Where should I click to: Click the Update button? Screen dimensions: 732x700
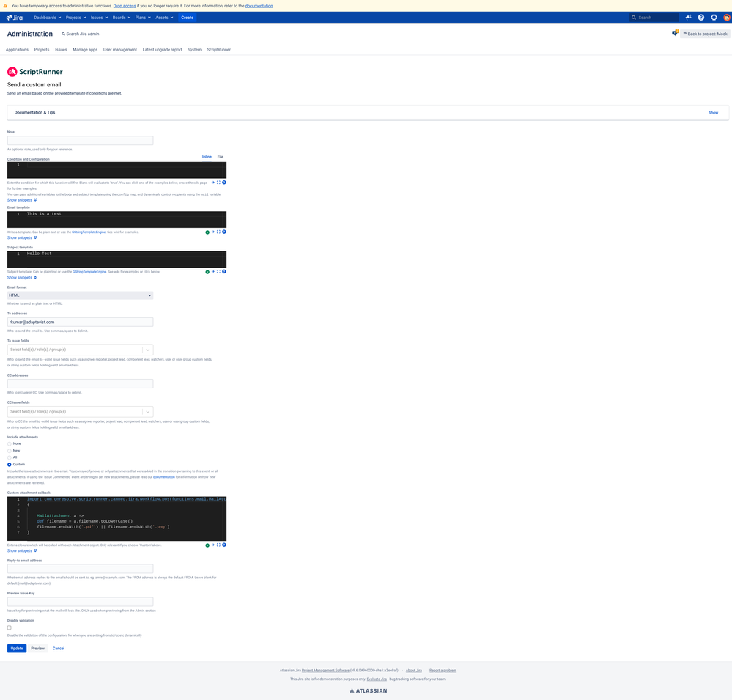(x=17, y=648)
